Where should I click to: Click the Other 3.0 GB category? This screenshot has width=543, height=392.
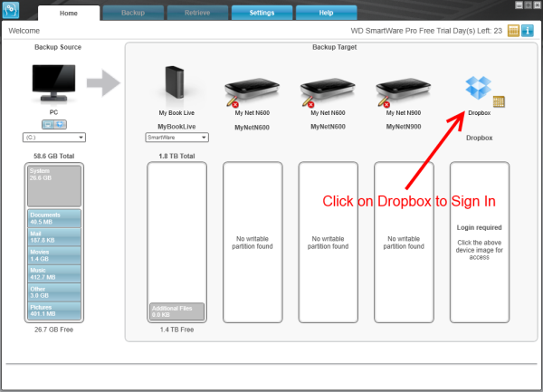click(x=54, y=292)
